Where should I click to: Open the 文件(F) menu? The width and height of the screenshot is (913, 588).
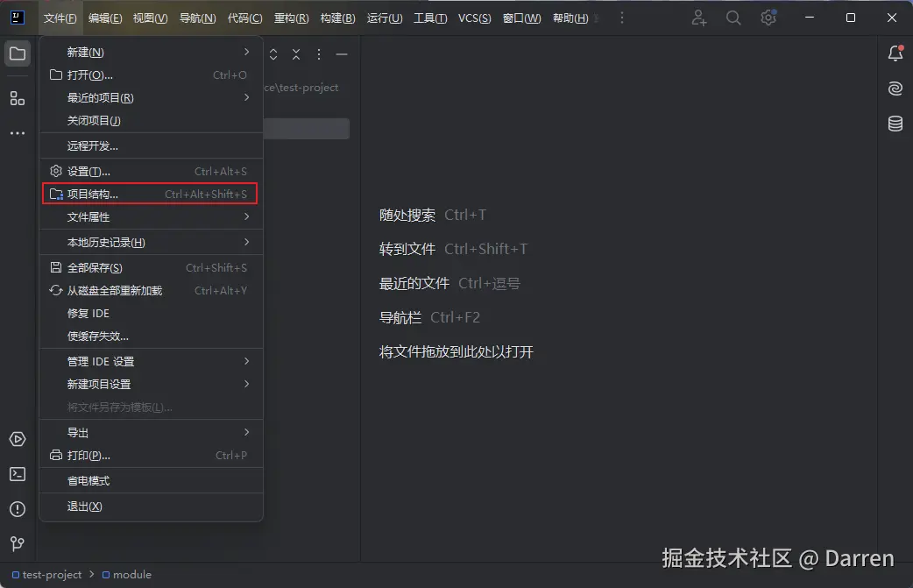tap(60, 18)
